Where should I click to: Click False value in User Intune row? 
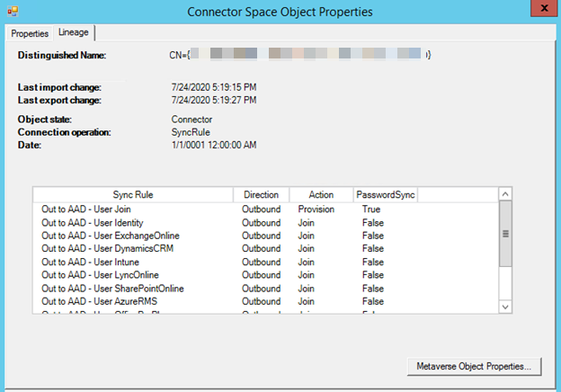[x=373, y=263]
